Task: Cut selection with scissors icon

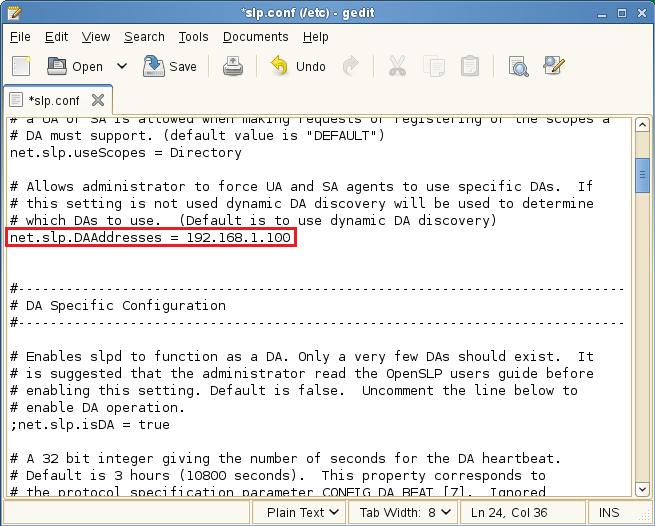Action: 397,66
